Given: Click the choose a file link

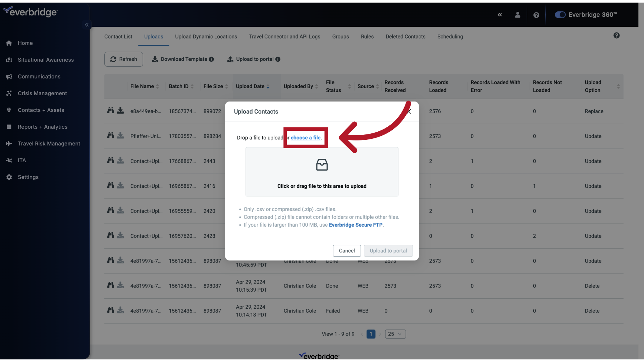Looking at the screenshot, I should tap(306, 137).
